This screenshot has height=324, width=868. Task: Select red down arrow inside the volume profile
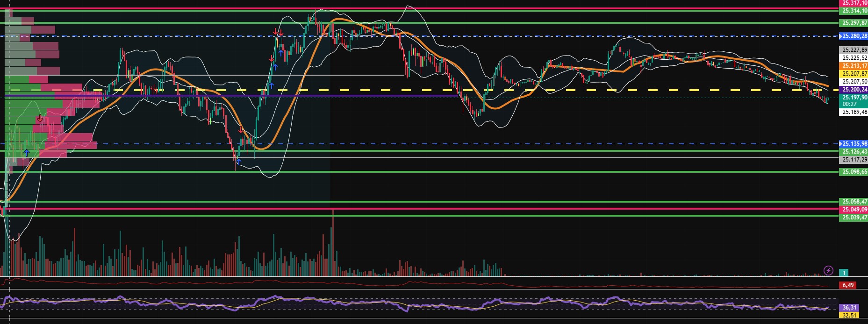pyautogui.click(x=40, y=118)
